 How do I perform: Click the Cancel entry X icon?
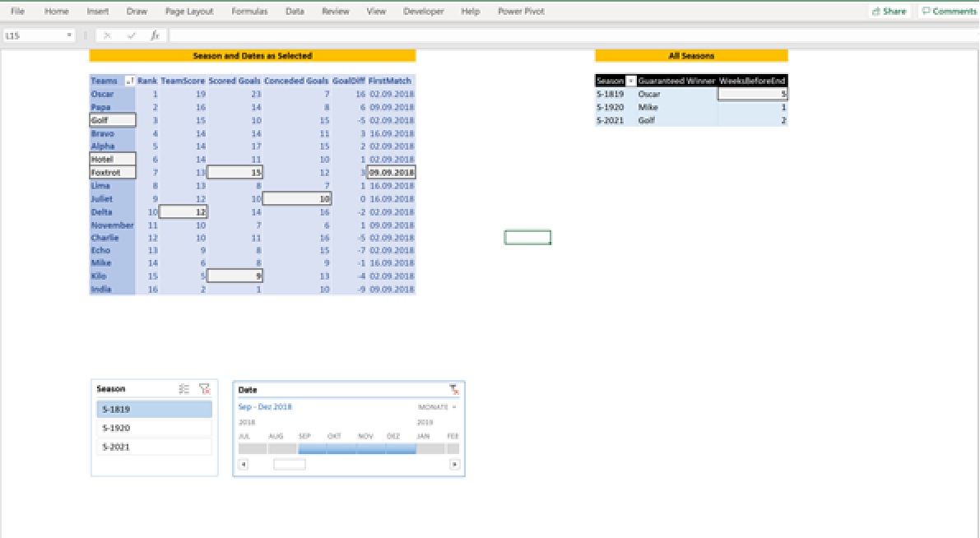coord(108,35)
